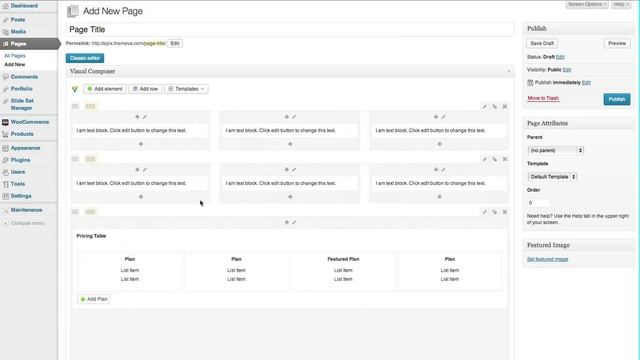The image size is (640, 360).
Task: Publish the page
Action: (x=617, y=99)
